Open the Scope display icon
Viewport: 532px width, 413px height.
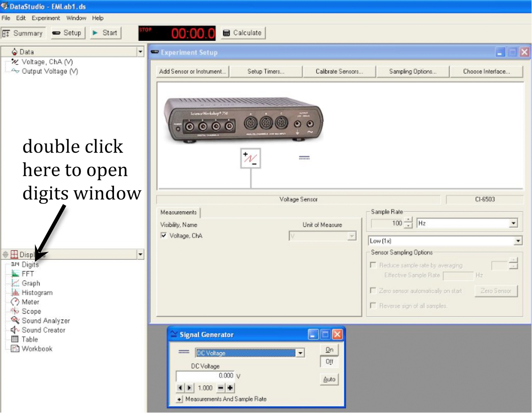(15, 311)
